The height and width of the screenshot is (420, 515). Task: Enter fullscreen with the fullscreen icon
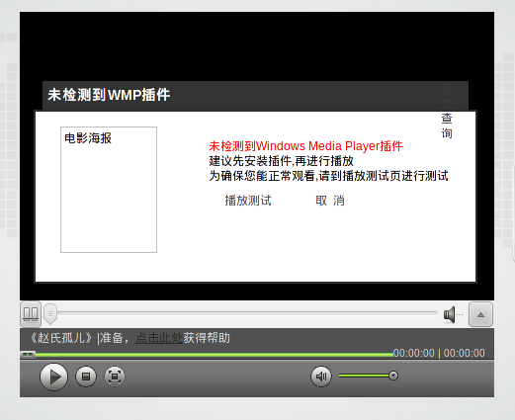[x=115, y=377]
